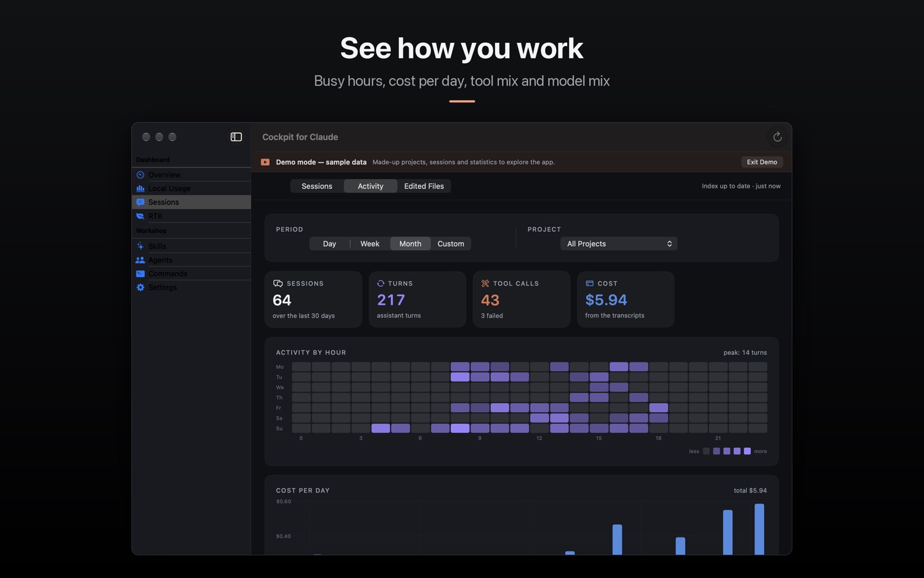Open RTK in the sidebar
Screen dimensions: 924x578
coord(191,216)
